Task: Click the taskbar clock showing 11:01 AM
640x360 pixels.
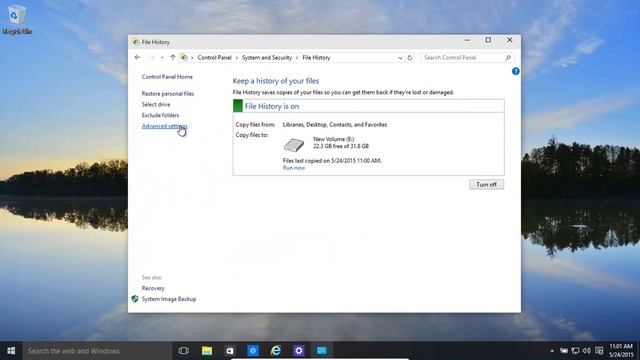Action: tap(621, 351)
